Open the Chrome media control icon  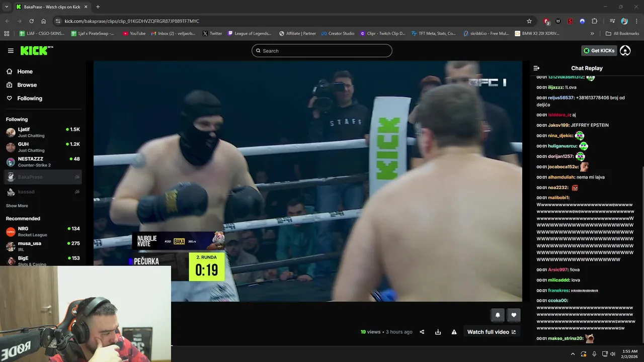(x=612, y=21)
